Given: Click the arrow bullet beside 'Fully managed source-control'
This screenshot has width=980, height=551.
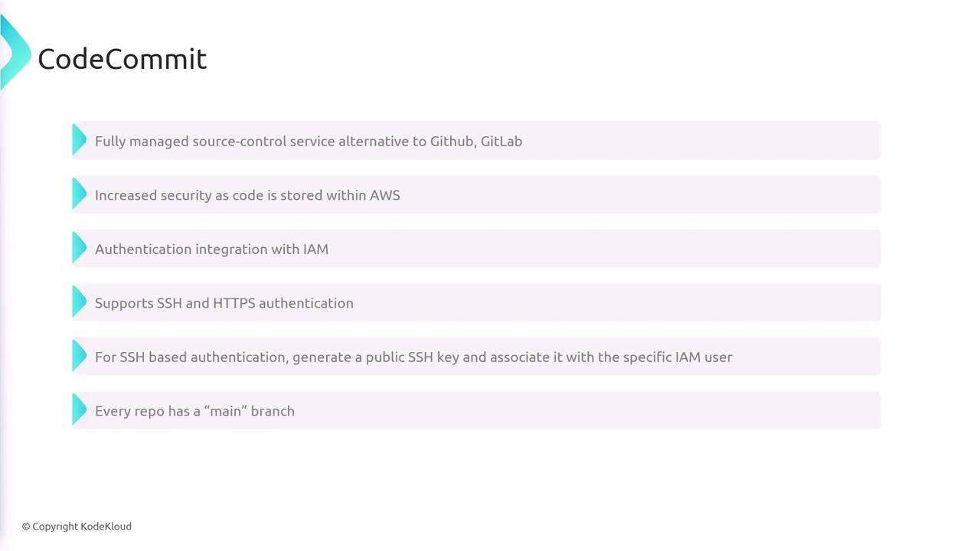Looking at the screenshot, I should pyautogui.click(x=79, y=141).
